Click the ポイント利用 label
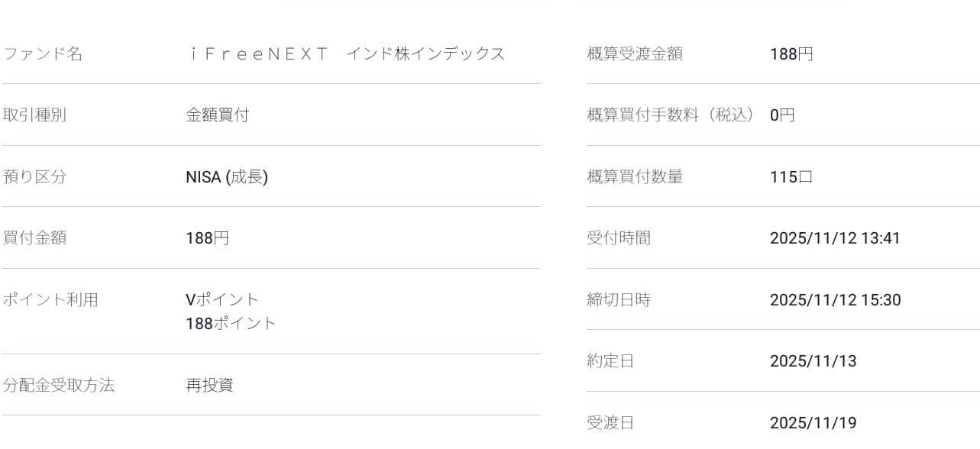 (x=50, y=300)
